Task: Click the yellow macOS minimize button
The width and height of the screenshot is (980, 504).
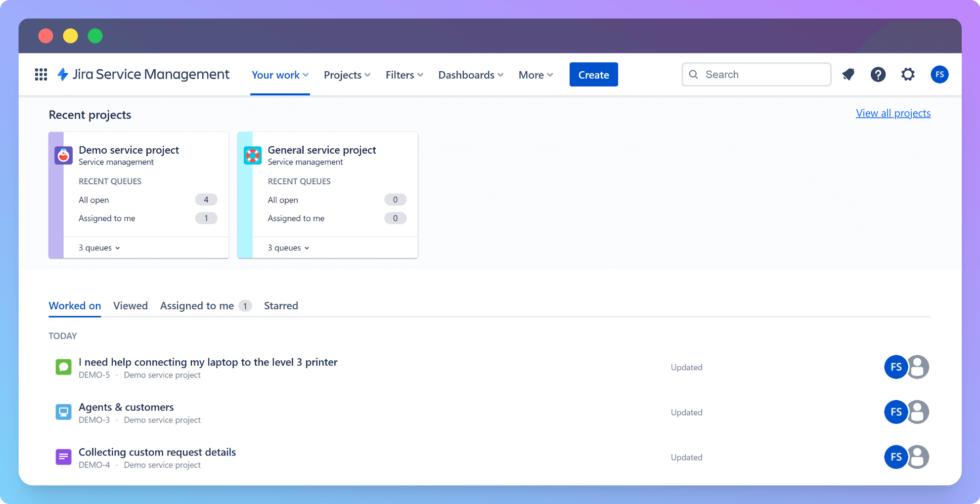Action: tap(71, 36)
